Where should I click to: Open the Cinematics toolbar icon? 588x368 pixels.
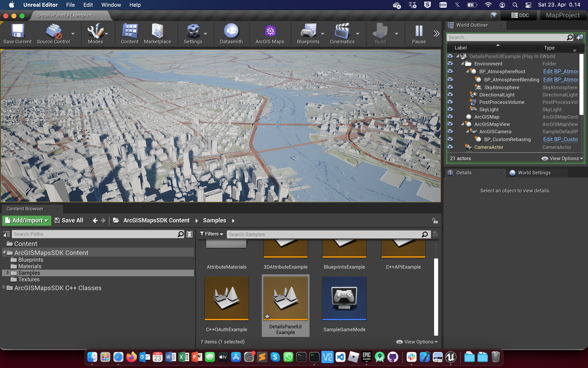pyautogui.click(x=342, y=34)
